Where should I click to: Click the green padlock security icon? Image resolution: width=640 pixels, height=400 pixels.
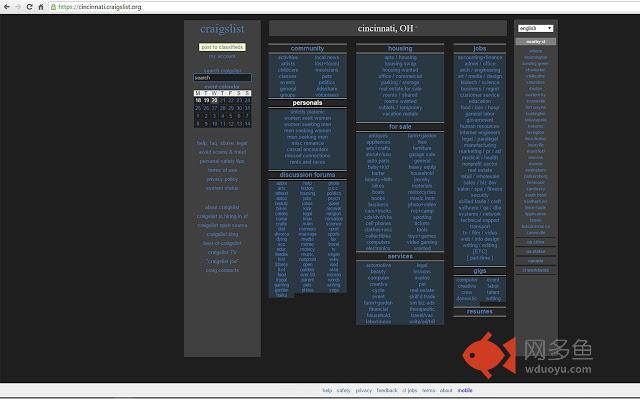point(53,7)
